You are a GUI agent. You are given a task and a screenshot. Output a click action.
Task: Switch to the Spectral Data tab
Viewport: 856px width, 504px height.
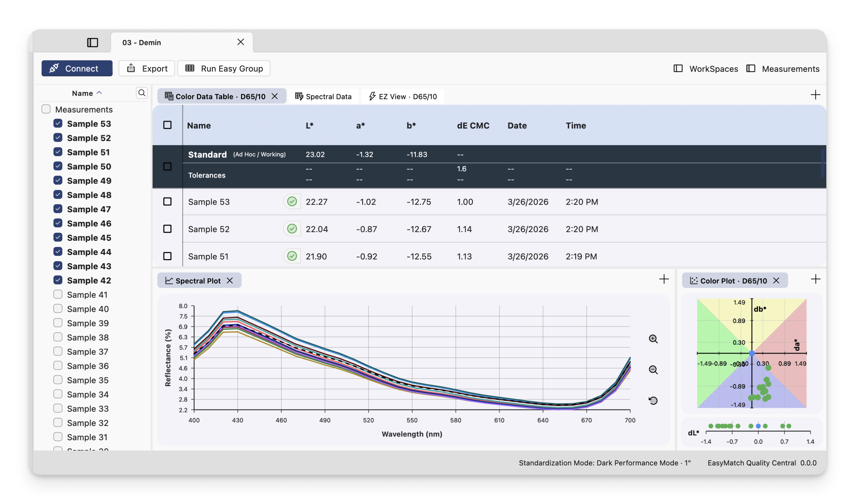point(323,97)
